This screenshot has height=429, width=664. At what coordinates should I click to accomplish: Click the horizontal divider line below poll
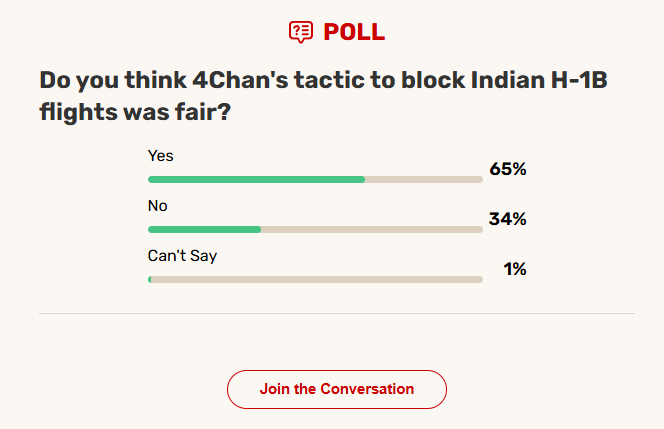[337, 313]
